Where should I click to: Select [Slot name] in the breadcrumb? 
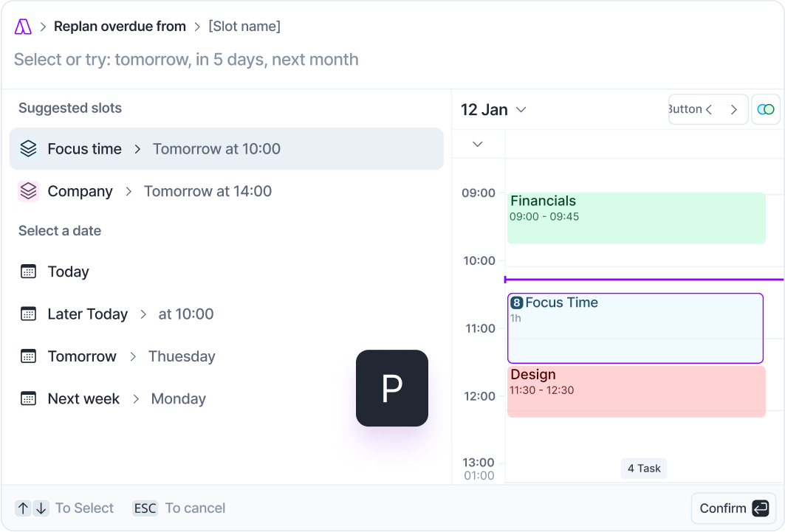244,26
